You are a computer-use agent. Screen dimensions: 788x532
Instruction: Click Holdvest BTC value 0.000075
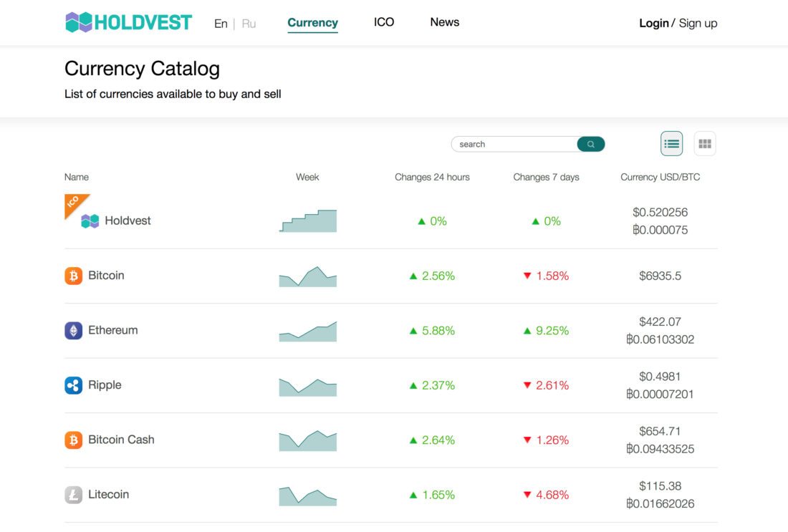coord(660,230)
